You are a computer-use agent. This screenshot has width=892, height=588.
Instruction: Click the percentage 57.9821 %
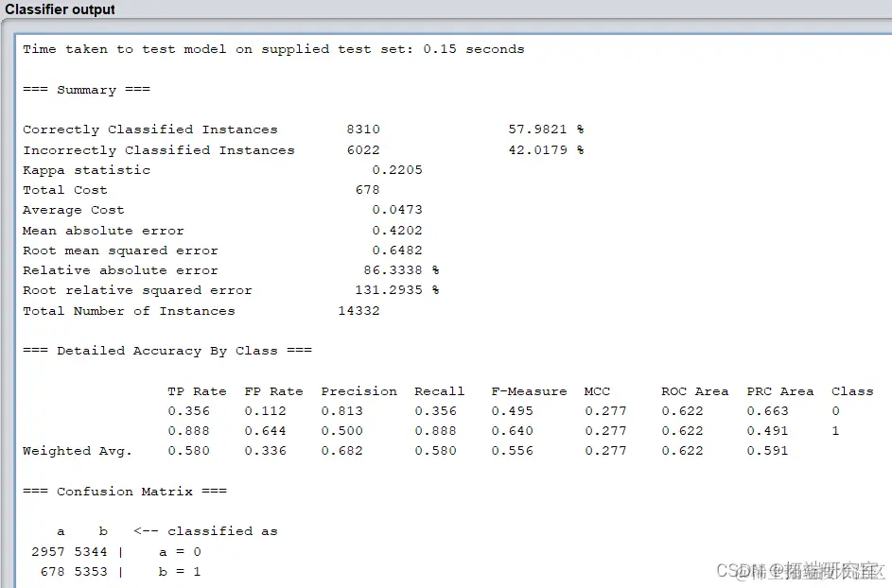tap(546, 130)
